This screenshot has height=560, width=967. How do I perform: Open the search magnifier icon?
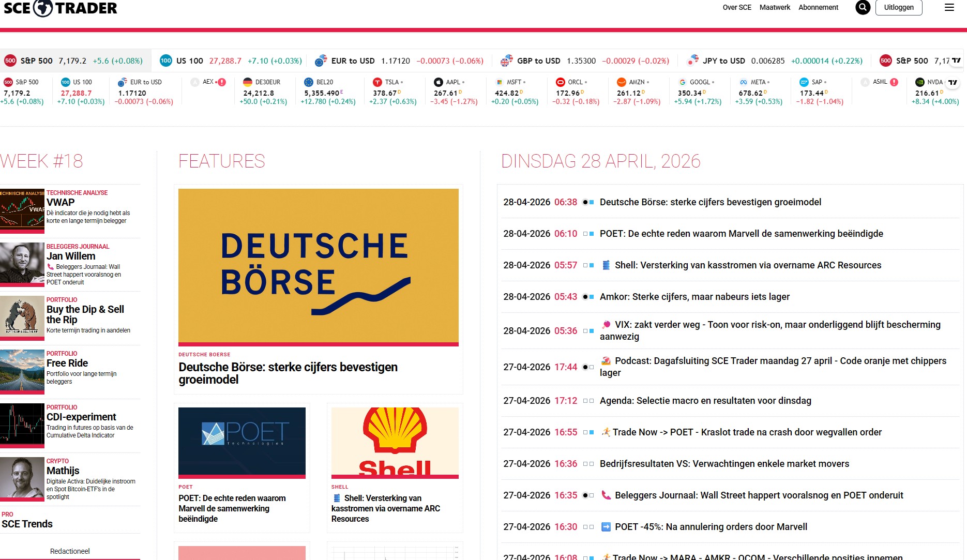coord(863,7)
